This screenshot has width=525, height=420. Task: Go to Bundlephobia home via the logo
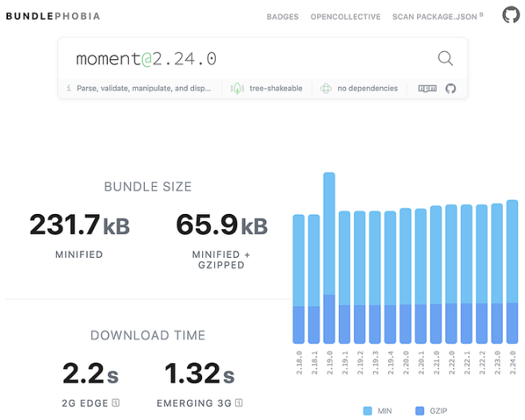(53, 16)
